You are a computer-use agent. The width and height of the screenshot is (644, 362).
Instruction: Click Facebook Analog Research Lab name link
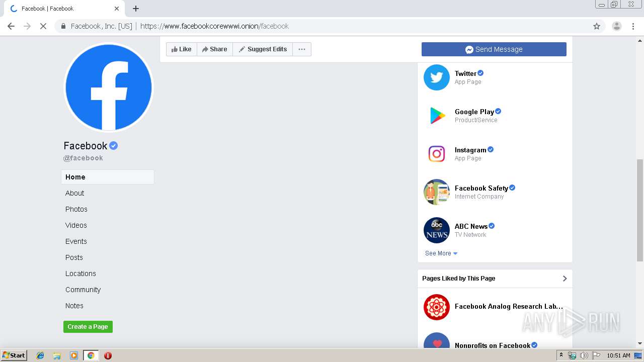(509, 306)
